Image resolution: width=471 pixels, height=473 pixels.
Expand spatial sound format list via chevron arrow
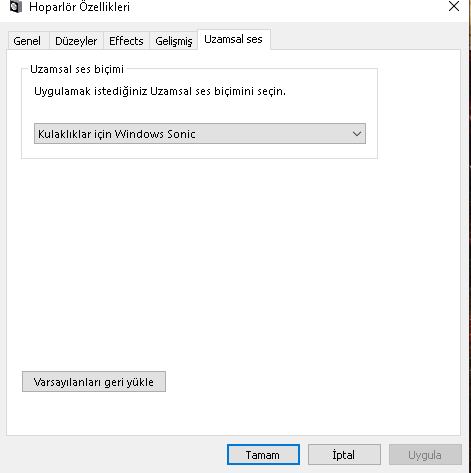point(357,134)
